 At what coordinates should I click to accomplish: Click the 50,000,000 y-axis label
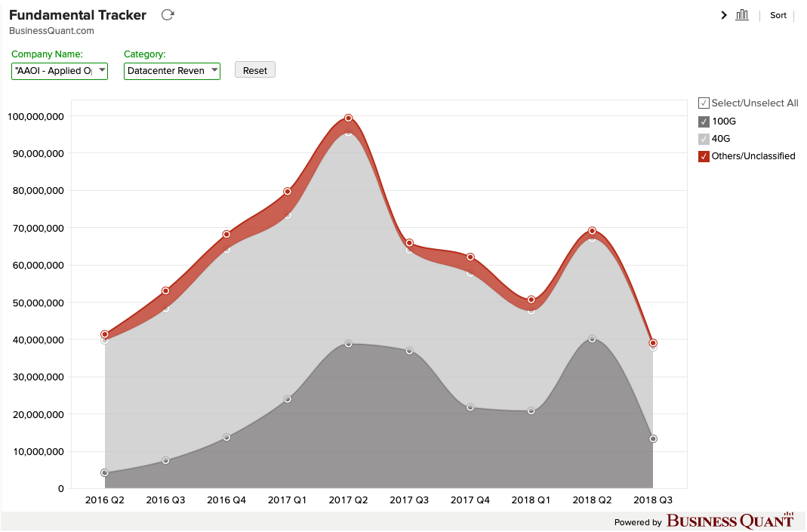(x=38, y=303)
